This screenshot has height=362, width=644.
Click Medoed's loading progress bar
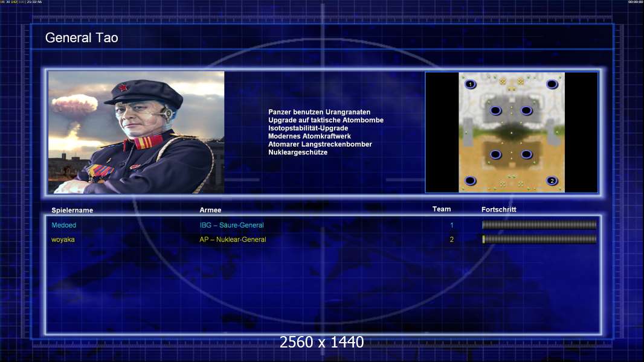pyautogui.click(x=539, y=224)
